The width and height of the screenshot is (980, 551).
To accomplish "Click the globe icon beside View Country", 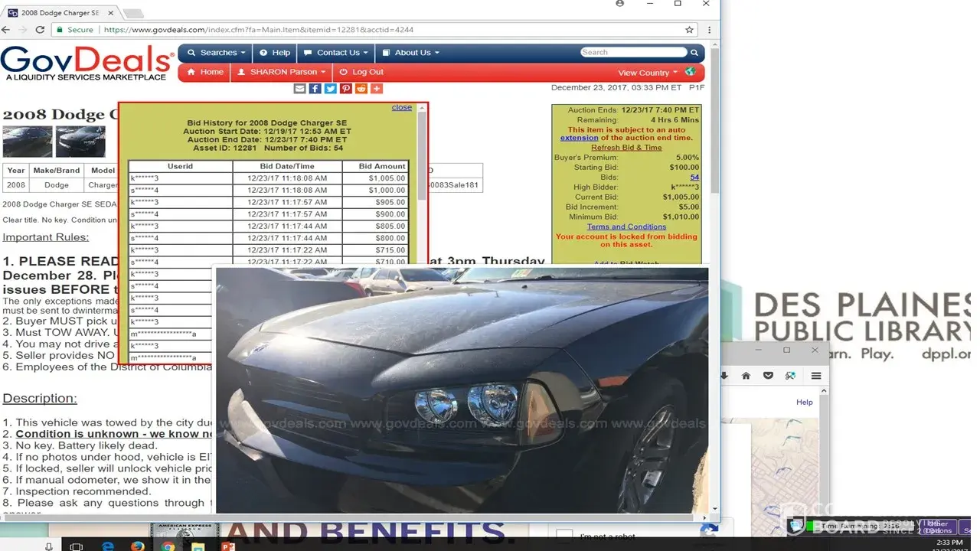I will click(691, 72).
